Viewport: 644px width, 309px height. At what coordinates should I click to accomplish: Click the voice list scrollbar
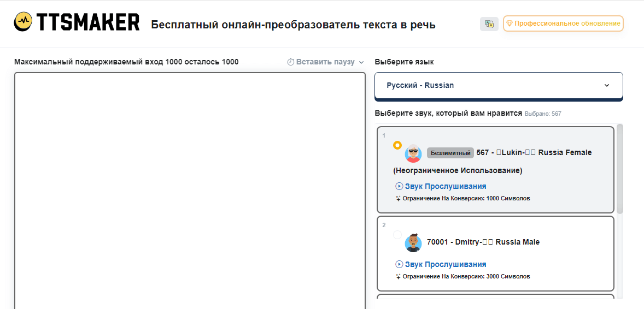coord(620,169)
